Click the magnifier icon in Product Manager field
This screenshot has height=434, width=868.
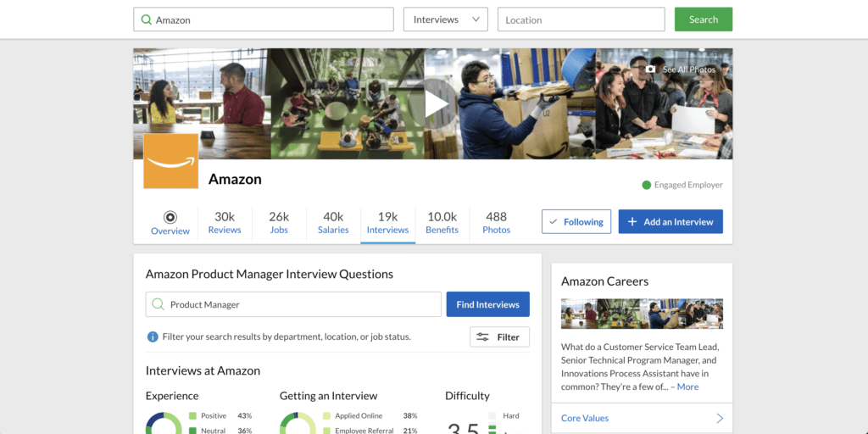tap(158, 304)
